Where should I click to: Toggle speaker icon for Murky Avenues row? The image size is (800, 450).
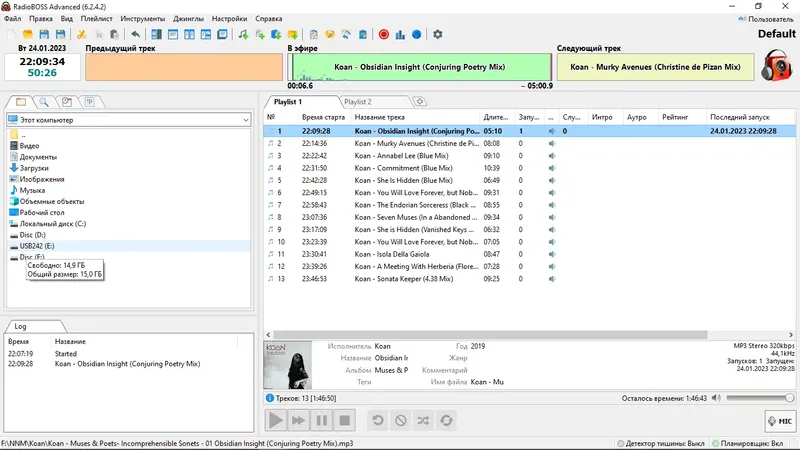(x=552, y=143)
